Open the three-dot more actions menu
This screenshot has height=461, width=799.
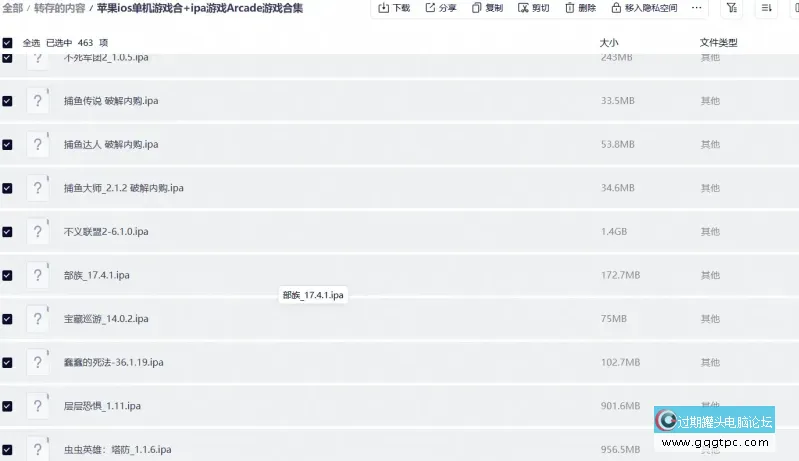pyautogui.click(x=697, y=8)
